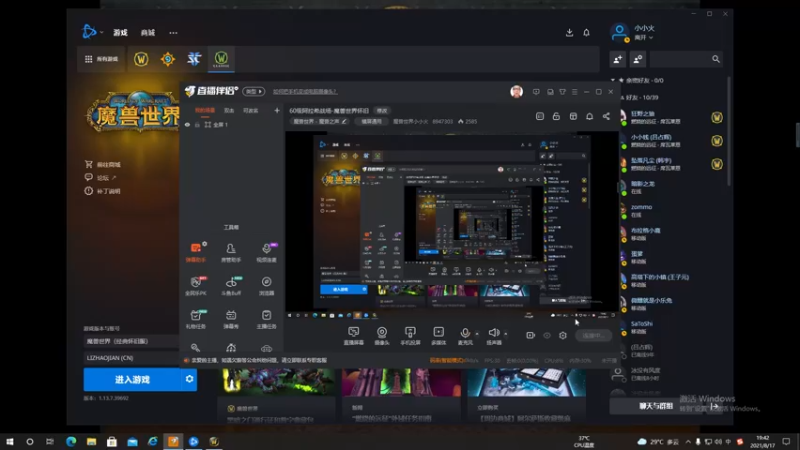Open gift tasks tool icon

[x=196, y=319]
